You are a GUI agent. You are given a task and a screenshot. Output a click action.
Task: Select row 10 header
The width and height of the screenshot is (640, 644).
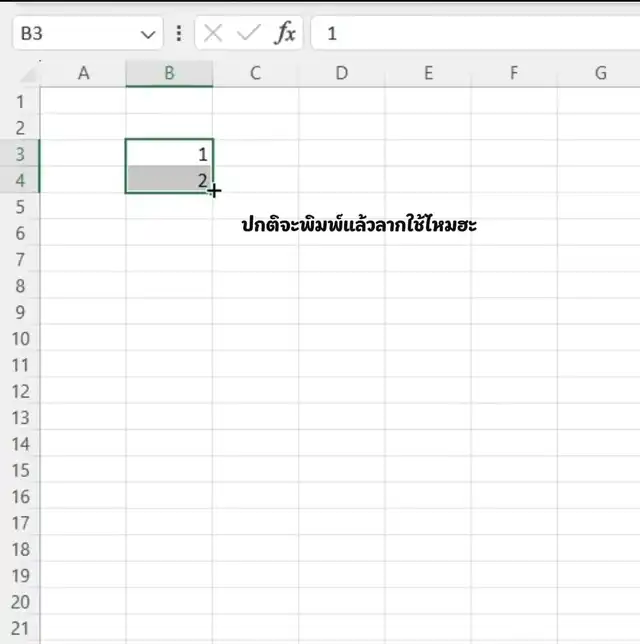coord(20,338)
